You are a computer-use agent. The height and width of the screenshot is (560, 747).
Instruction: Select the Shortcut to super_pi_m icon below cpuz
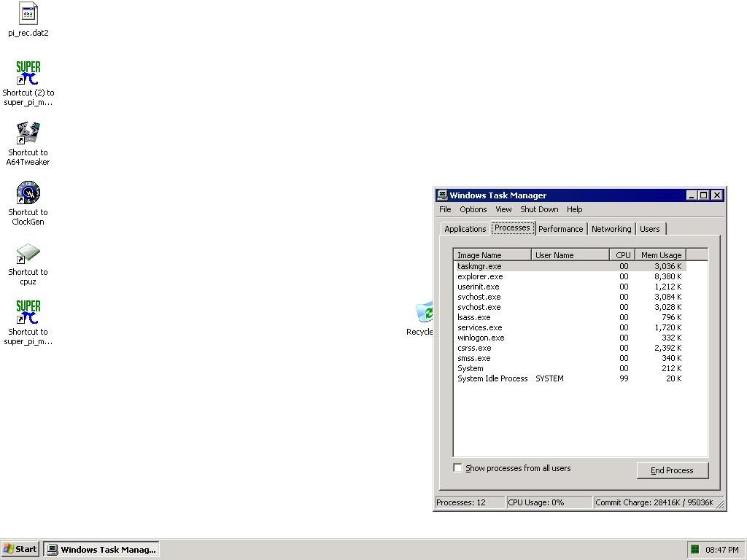[x=28, y=312]
